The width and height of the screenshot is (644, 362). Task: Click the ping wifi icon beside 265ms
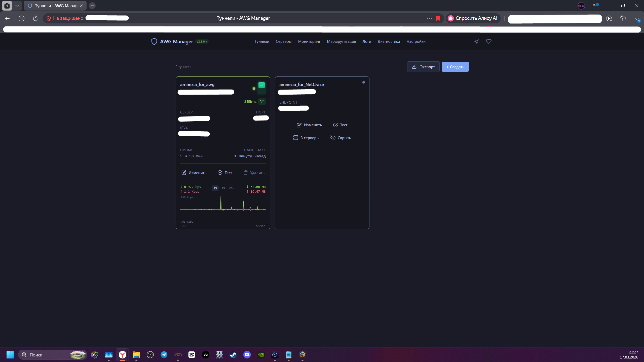point(262,101)
